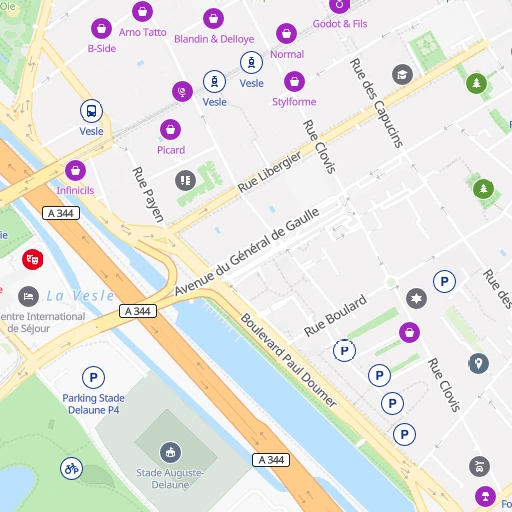512x512 pixels.
Task: Select the school graduation cap icon
Action: pos(402,74)
